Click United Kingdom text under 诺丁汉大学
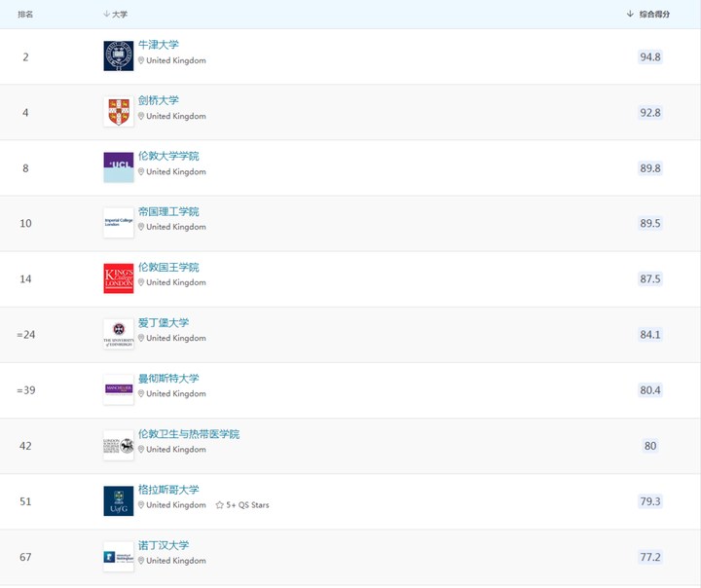701x588 pixels. pyautogui.click(x=176, y=561)
